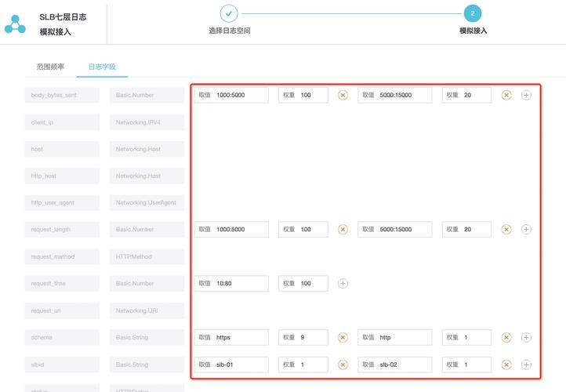Remove the https value in scheme row

tap(343, 337)
